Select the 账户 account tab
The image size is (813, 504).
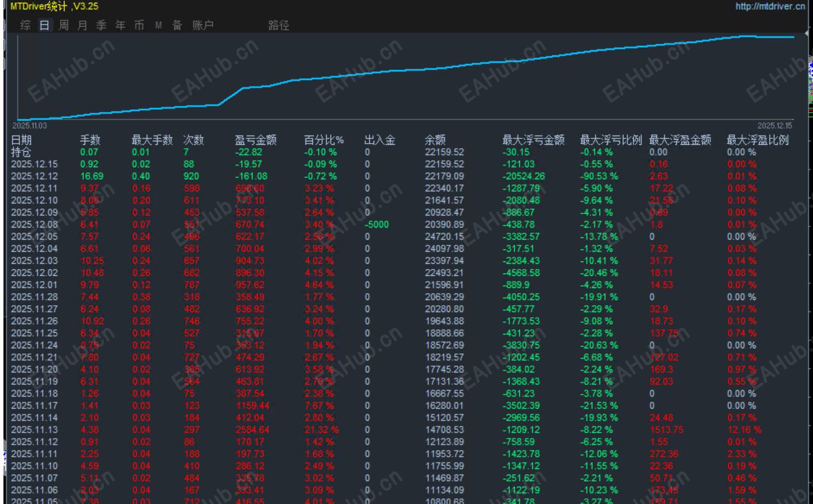(203, 25)
